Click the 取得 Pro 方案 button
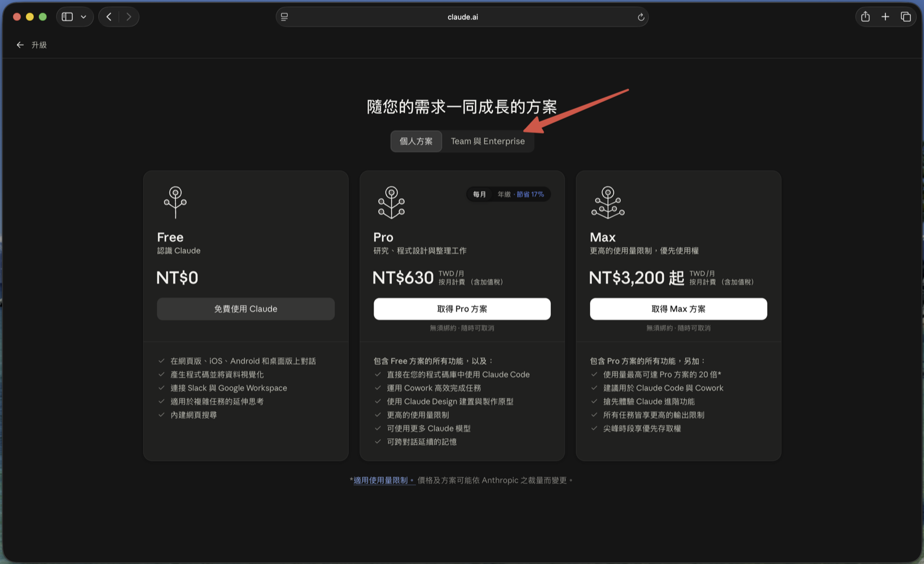Image resolution: width=924 pixels, height=564 pixels. [462, 309]
